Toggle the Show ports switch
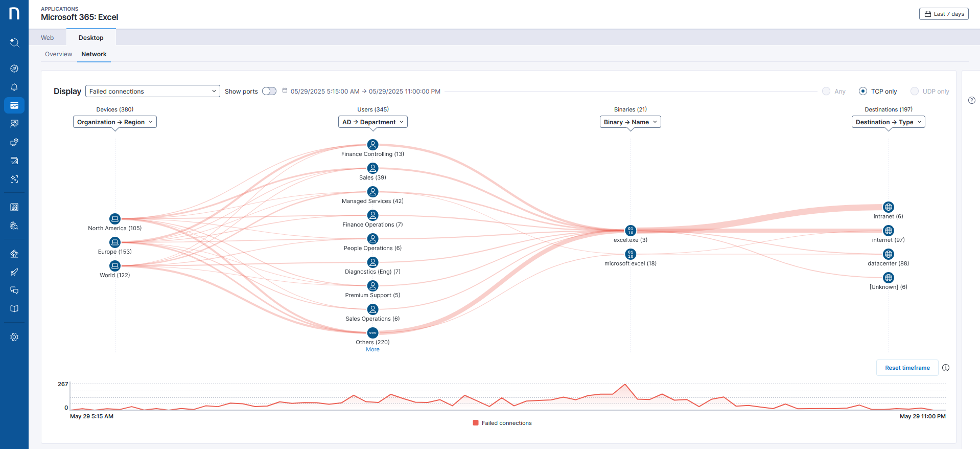The height and width of the screenshot is (449, 980). click(269, 91)
